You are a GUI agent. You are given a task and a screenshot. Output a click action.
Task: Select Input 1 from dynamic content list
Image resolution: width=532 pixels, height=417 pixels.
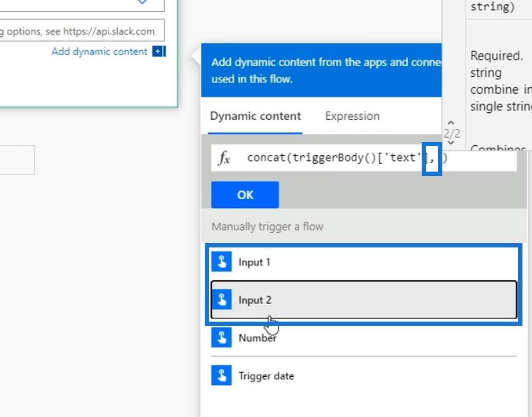[x=364, y=262]
